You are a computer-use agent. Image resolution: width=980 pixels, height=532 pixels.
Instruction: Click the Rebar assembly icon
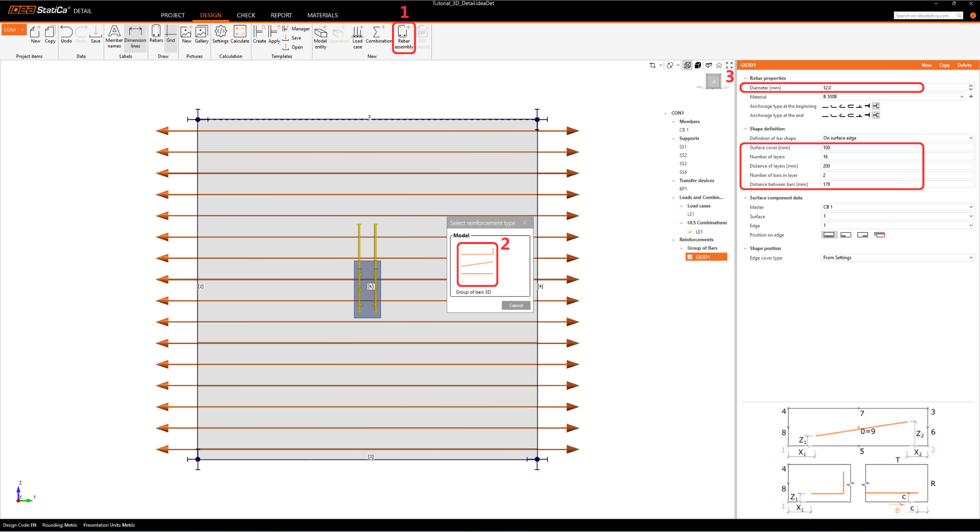tap(403, 36)
